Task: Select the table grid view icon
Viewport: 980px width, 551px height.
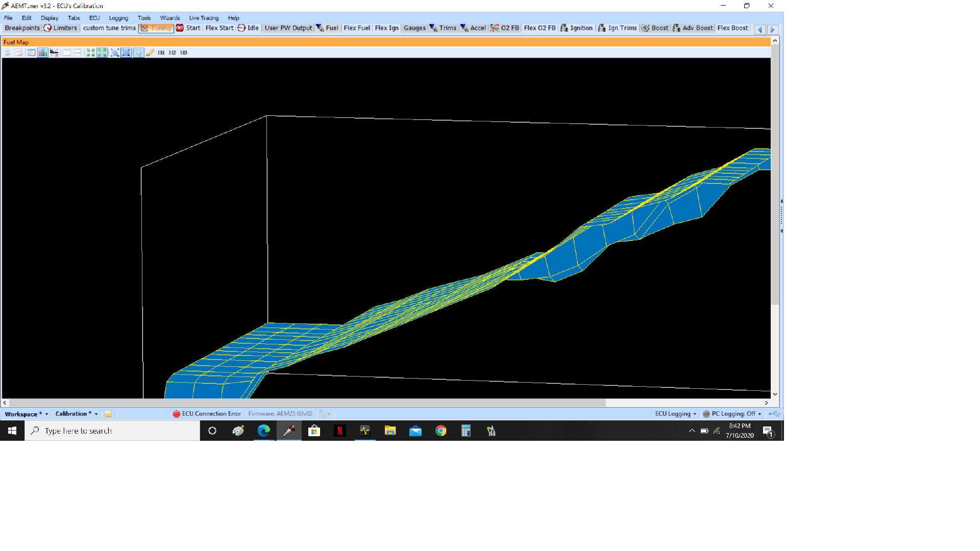Action: coord(31,53)
